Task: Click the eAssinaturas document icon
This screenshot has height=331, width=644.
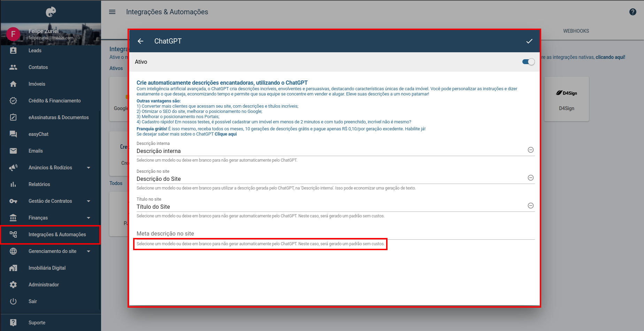Action: click(x=13, y=117)
